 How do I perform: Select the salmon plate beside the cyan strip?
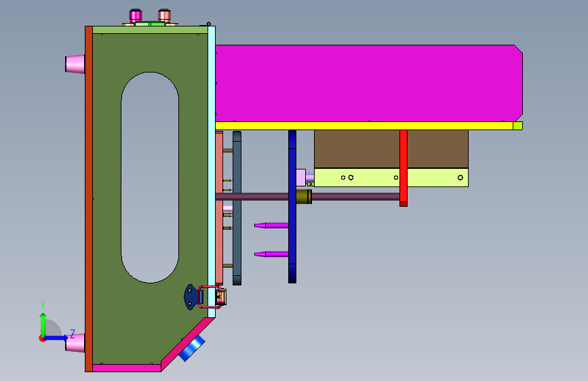pyautogui.click(x=219, y=207)
